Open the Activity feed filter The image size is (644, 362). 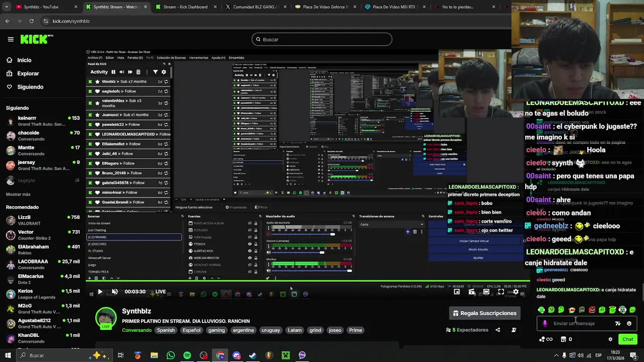click(x=155, y=72)
